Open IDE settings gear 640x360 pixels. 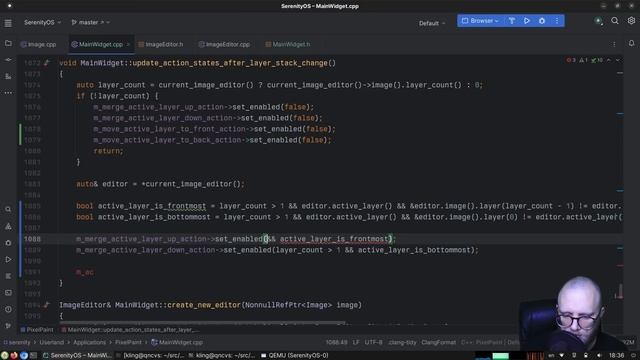[x=631, y=21]
